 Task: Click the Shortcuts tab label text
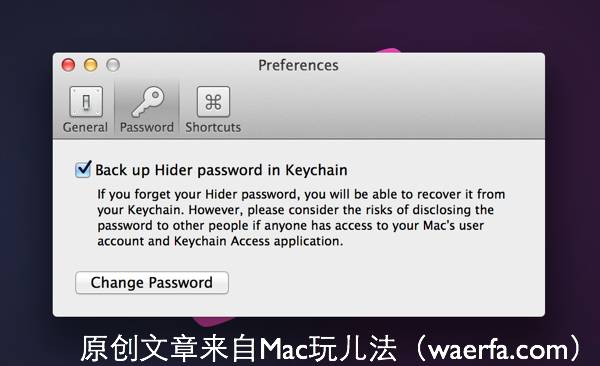(x=213, y=127)
